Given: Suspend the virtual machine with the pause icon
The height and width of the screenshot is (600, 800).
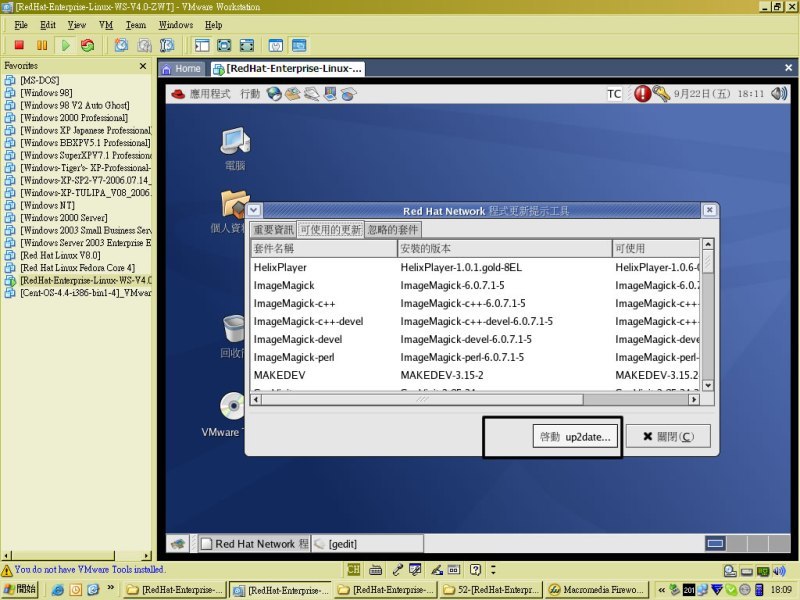Looking at the screenshot, I should [42, 45].
